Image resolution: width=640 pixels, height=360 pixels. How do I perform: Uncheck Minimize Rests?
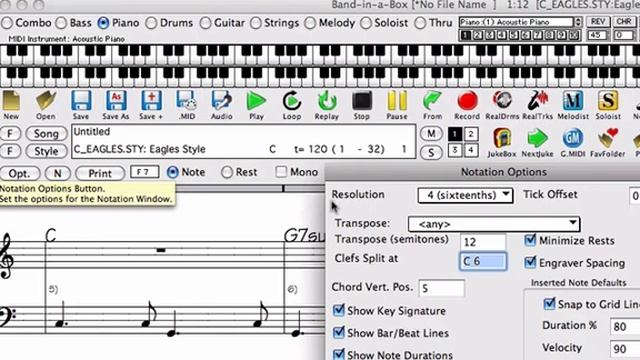coord(530,240)
